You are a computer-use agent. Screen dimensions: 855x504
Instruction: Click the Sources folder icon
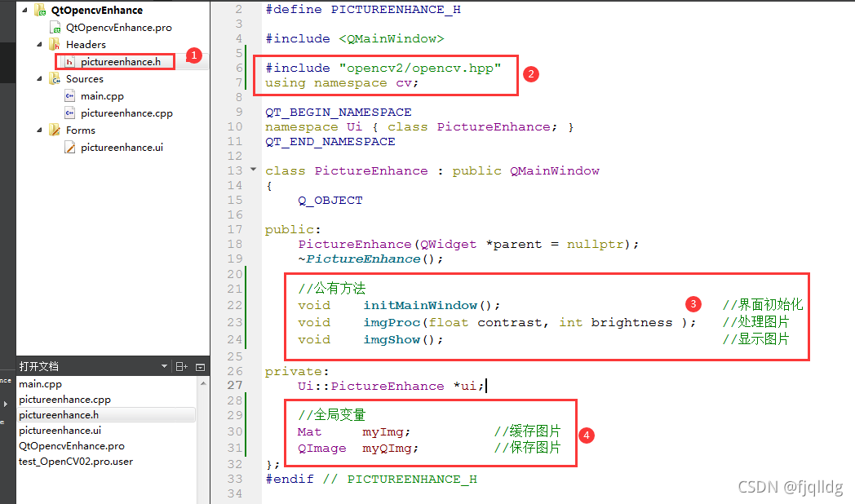[55, 78]
